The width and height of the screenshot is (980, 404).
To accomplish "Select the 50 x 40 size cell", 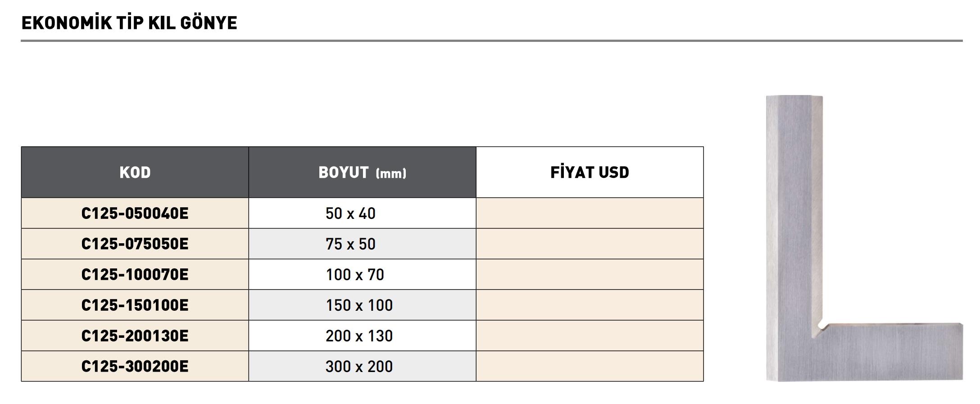I will [363, 213].
